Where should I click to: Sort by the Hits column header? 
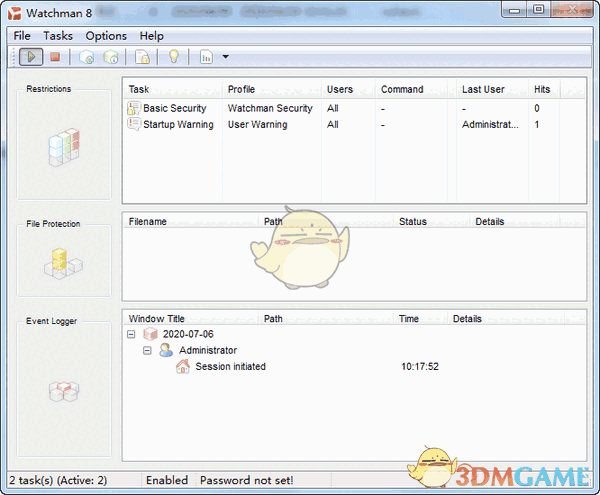(544, 89)
